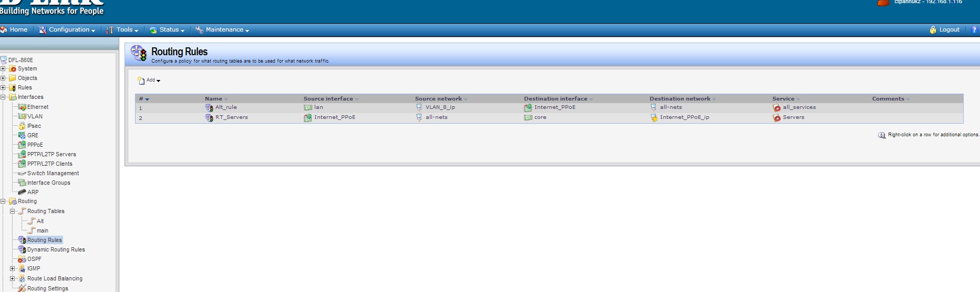Open Routing Settings tree item
The image size is (980, 292).
[48, 288]
